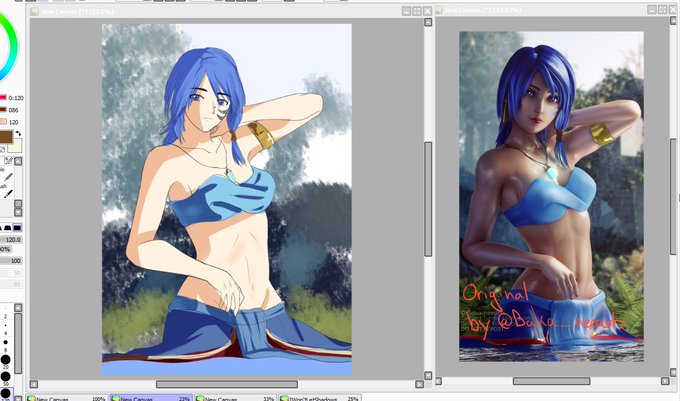Click the left window New Canvas title

[x=77, y=12]
